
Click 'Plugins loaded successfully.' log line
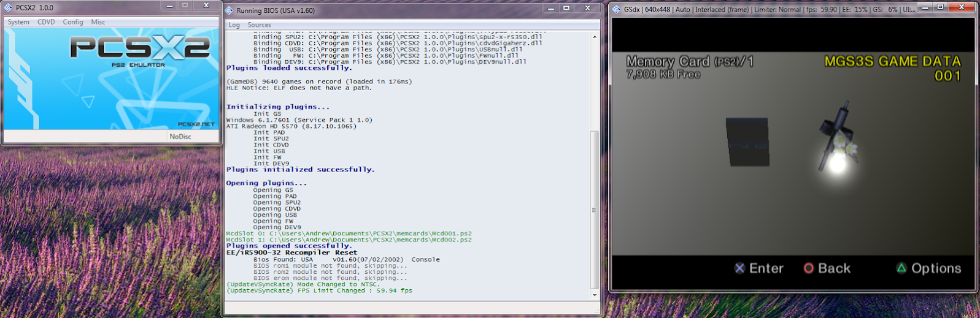pyautogui.click(x=289, y=68)
